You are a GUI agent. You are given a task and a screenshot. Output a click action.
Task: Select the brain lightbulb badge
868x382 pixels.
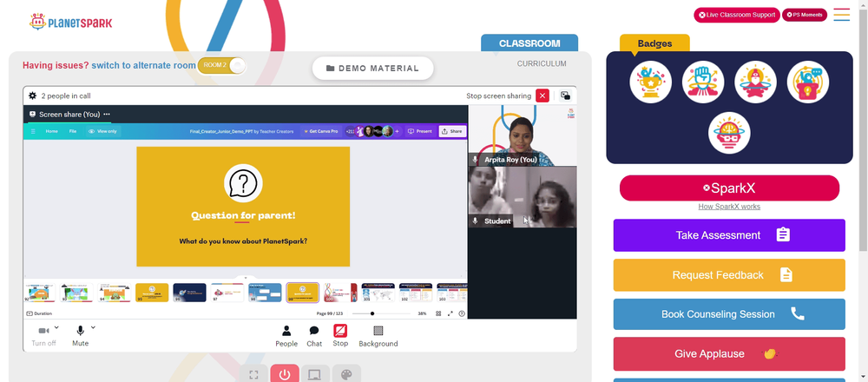pos(729,133)
